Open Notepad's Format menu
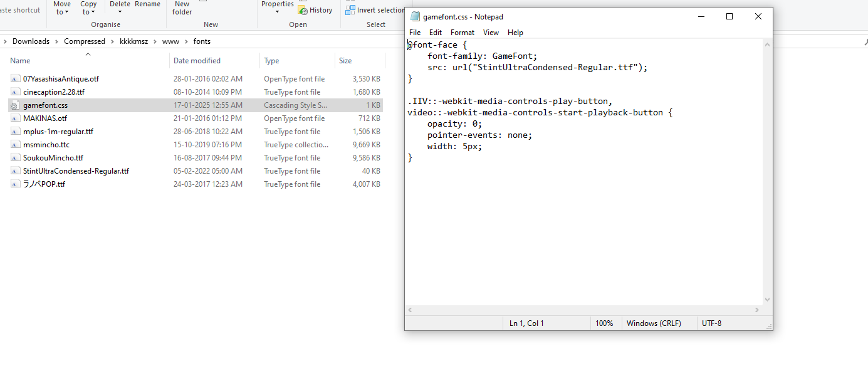Image resolution: width=868 pixels, height=388 pixels. coord(463,33)
